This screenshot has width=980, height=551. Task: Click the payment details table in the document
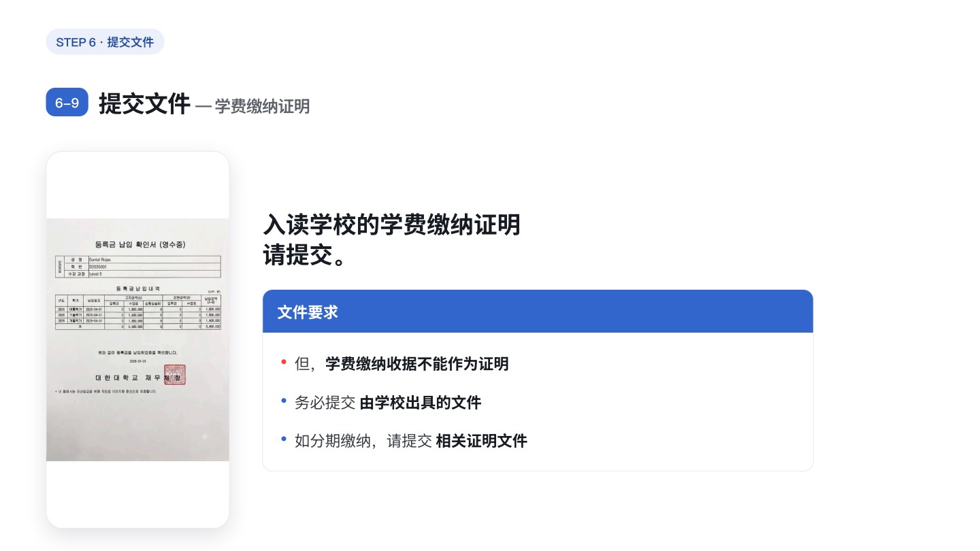click(139, 312)
